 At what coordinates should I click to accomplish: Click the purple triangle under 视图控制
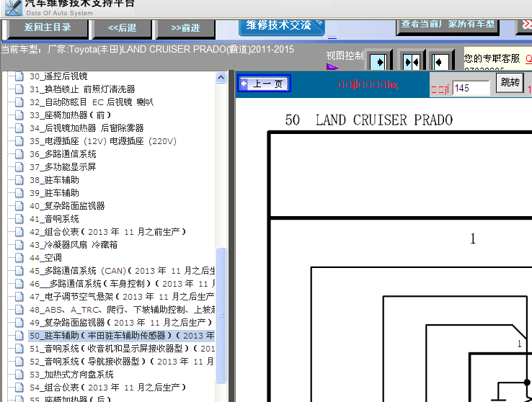pyautogui.click(x=332, y=66)
